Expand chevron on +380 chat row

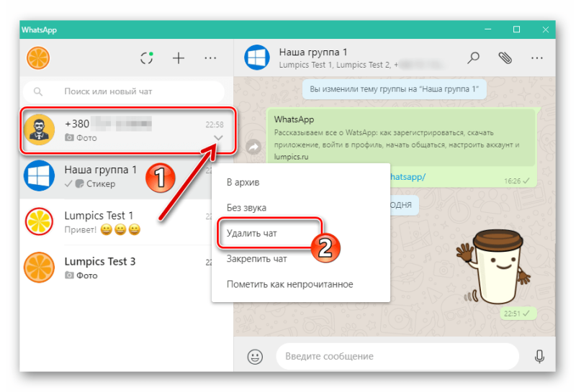(x=218, y=138)
